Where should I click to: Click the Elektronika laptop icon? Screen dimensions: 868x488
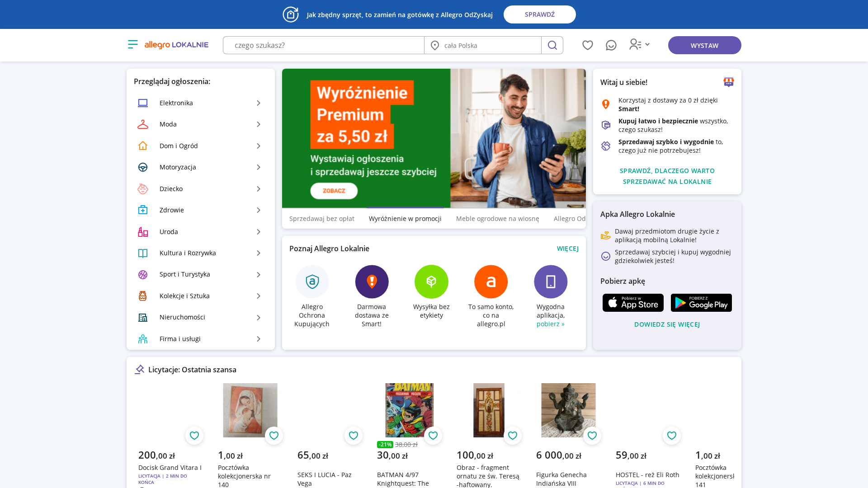[143, 103]
